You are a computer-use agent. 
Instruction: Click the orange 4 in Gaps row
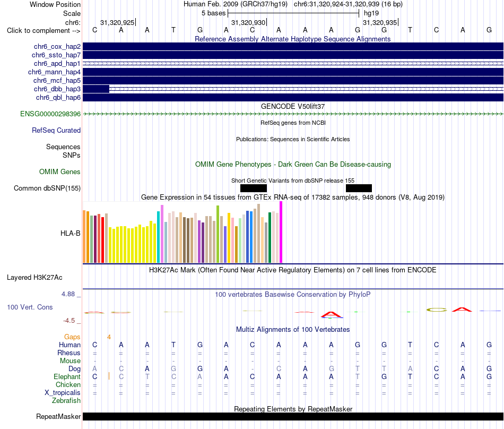(109, 337)
